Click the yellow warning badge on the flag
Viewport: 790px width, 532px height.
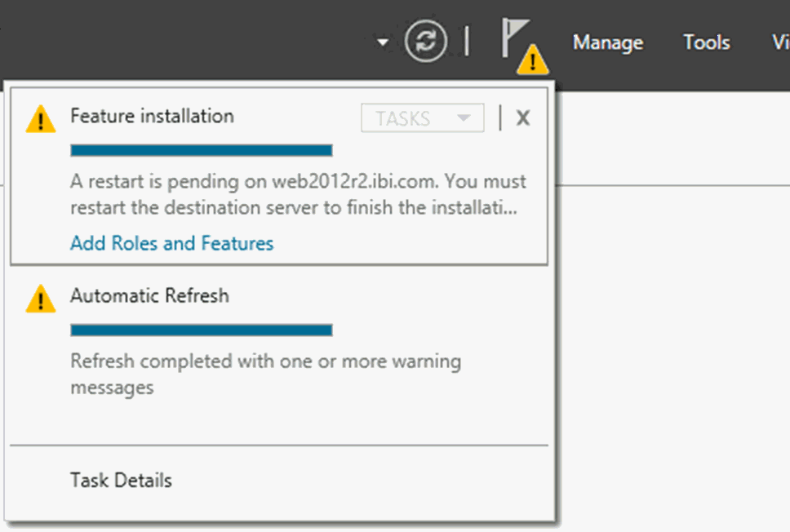pyautogui.click(x=533, y=60)
